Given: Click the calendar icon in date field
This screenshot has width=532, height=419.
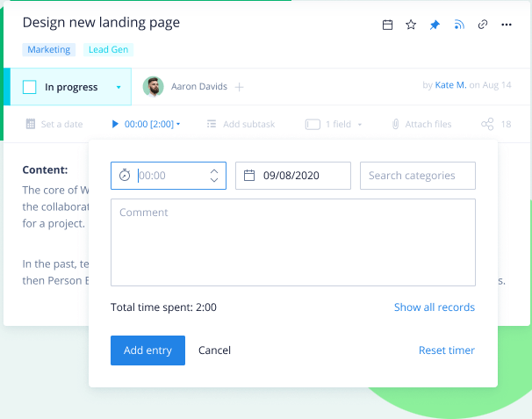Looking at the screenshot, I should pyautogui.click(x=249, y=175).
